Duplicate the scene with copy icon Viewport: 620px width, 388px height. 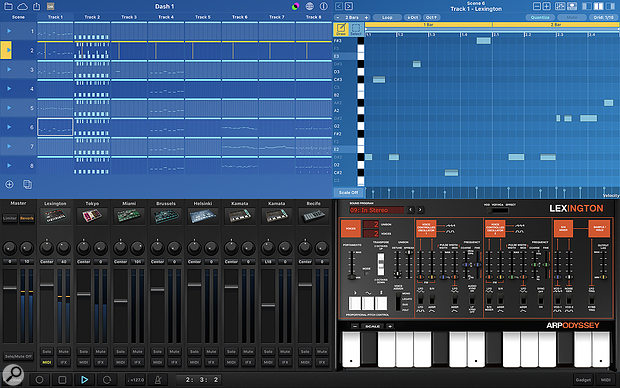tap(27, 184)
